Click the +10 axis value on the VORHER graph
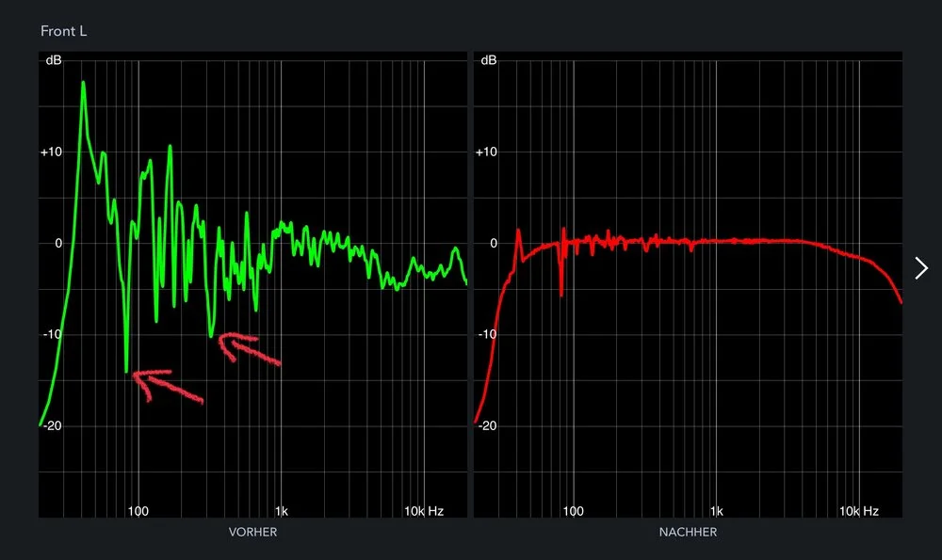Viewport: 942px width, 560px height. [x=51, y=152]
